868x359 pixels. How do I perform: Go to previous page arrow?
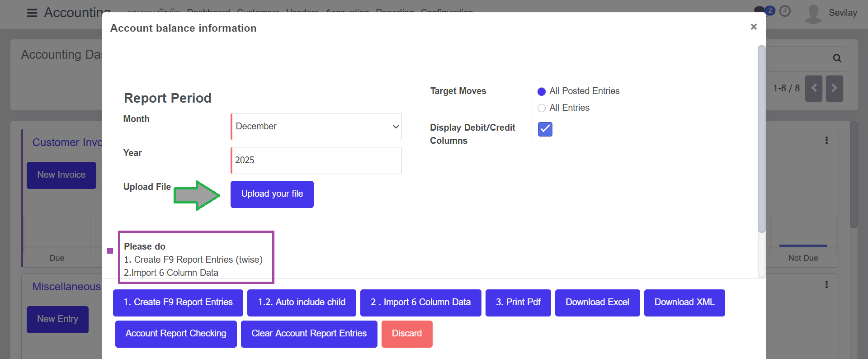click(x=813, y=88)
